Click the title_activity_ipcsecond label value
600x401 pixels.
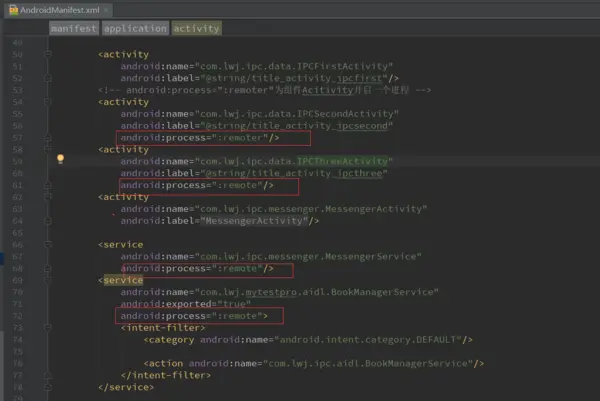(x=297, y=126)
